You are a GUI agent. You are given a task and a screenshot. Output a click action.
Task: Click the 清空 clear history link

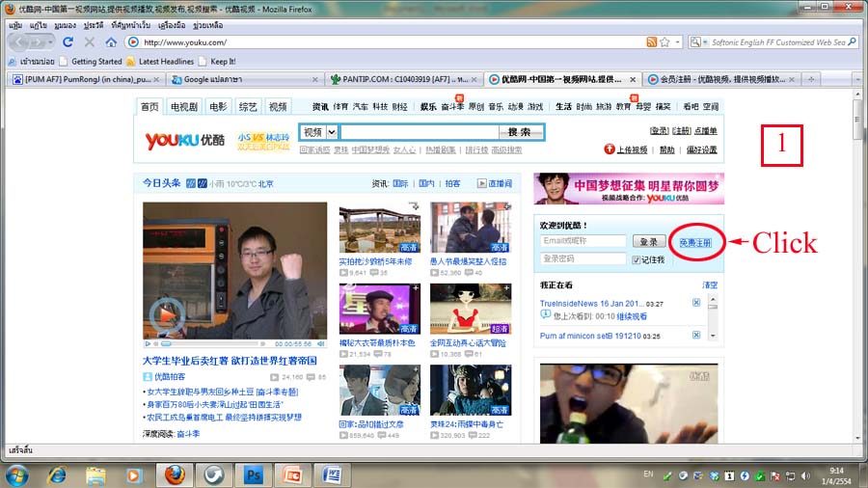point(710,285)
